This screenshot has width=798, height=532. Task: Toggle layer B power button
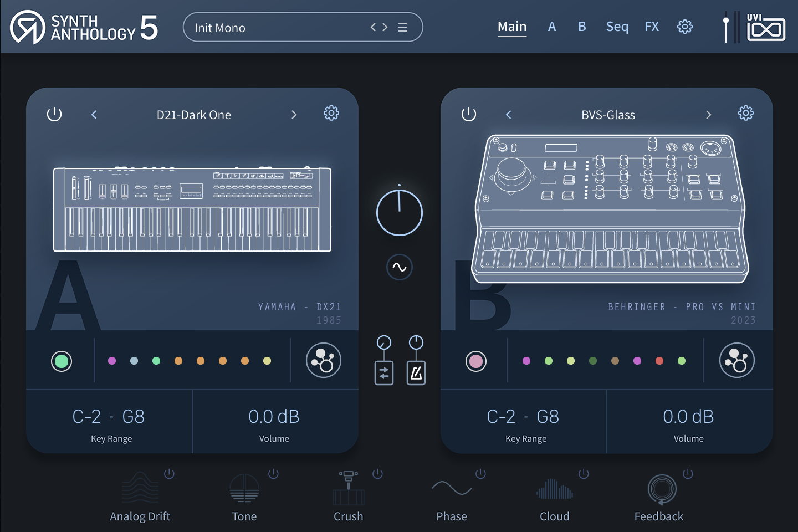point(469,114)
